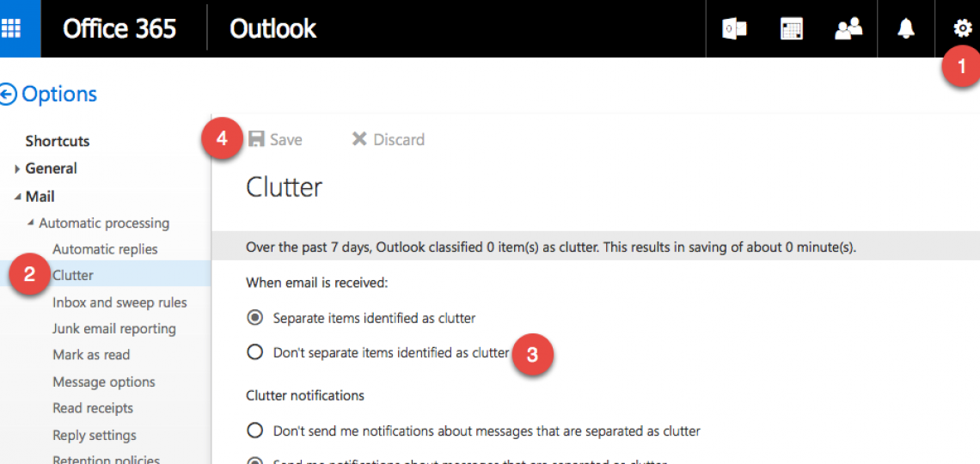980x464 pixels.
Task: Open the settings gear icon
Action: pyautogui.click(x=963, y=28)
